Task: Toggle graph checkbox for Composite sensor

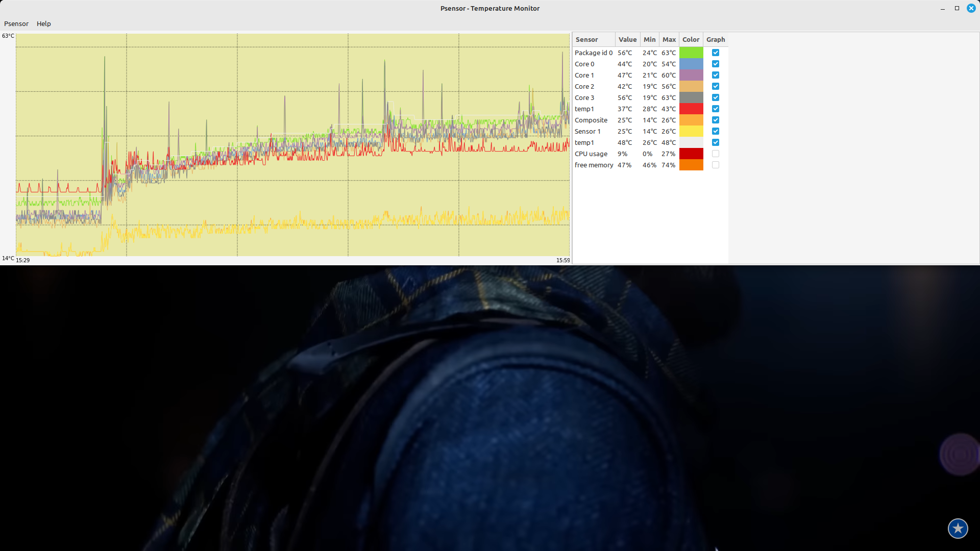Action: click(716, 120)
